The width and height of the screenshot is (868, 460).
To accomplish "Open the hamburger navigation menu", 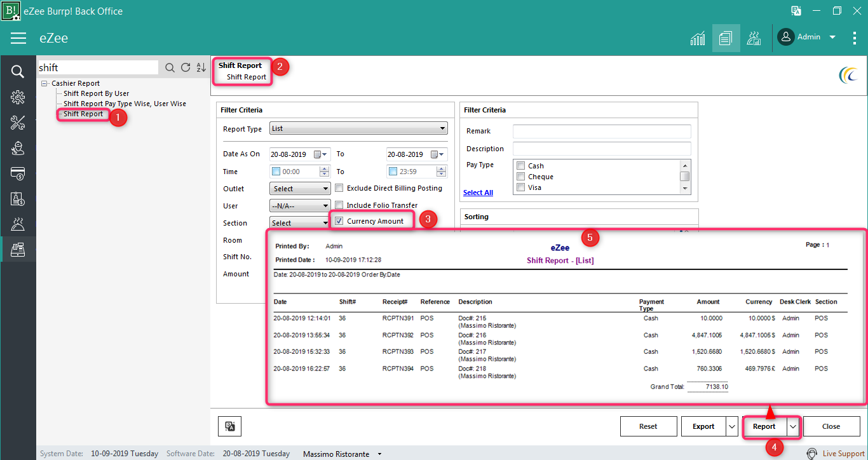I will click(x=18, y=38).
